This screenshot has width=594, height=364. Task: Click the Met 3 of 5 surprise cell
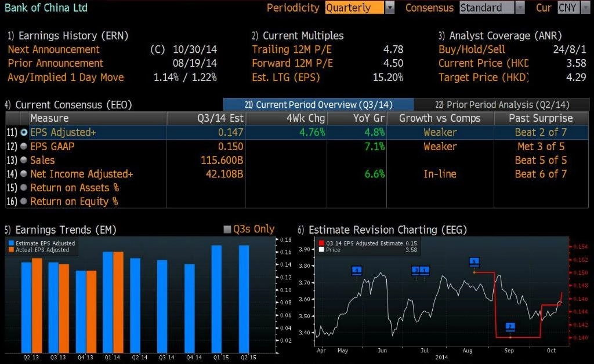541,147
